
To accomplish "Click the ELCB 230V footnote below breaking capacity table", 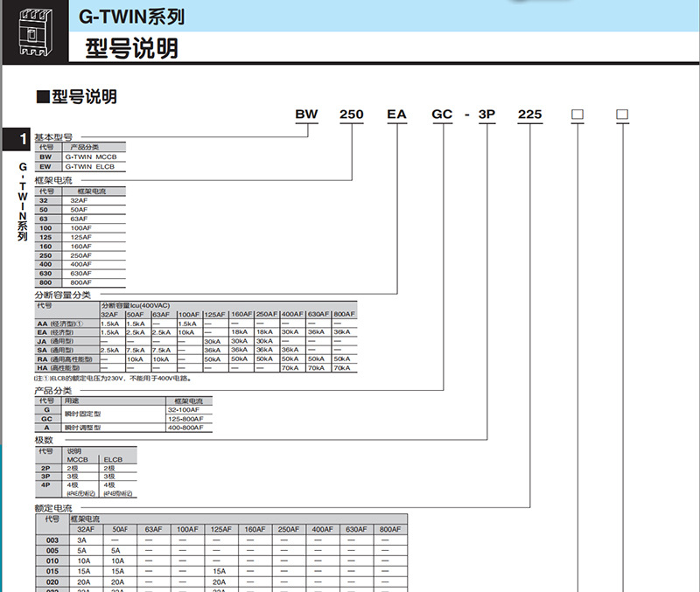I will click(114, 379).
